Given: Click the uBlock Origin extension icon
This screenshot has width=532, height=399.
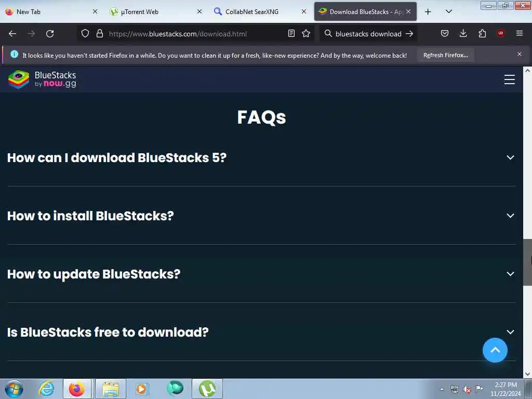Looking at the screenshot, I should (x=501, y=33).
